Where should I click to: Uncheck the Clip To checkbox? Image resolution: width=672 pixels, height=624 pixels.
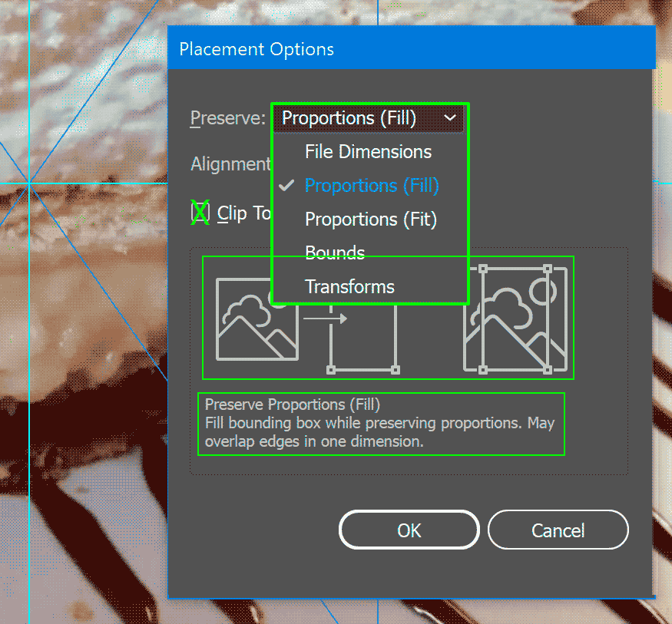pyautogui.click(x=198, y=213)
